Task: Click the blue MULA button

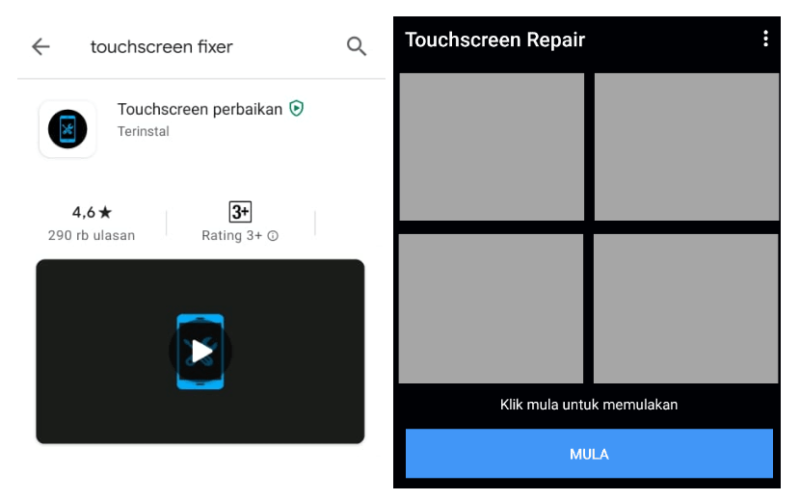Action: pyautogui.click(x=589, y=454)
